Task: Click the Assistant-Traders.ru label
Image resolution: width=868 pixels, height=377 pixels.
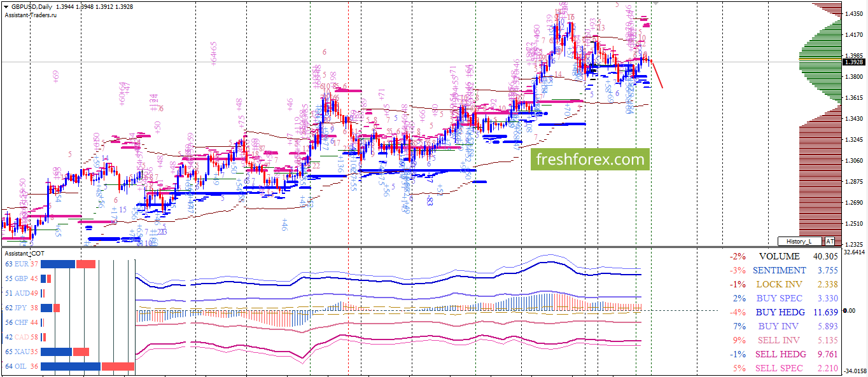Action: click(30, 15)
